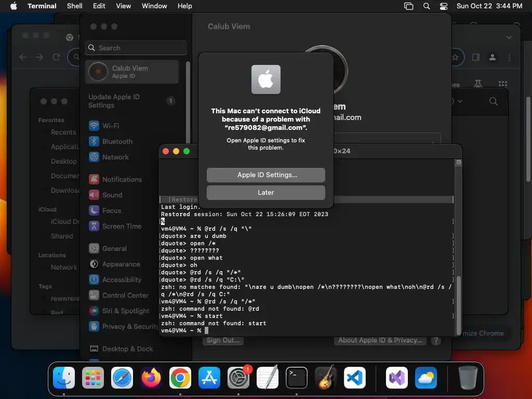
Task: Select Shared in Finder sidebar
Action: click(62, 236)
